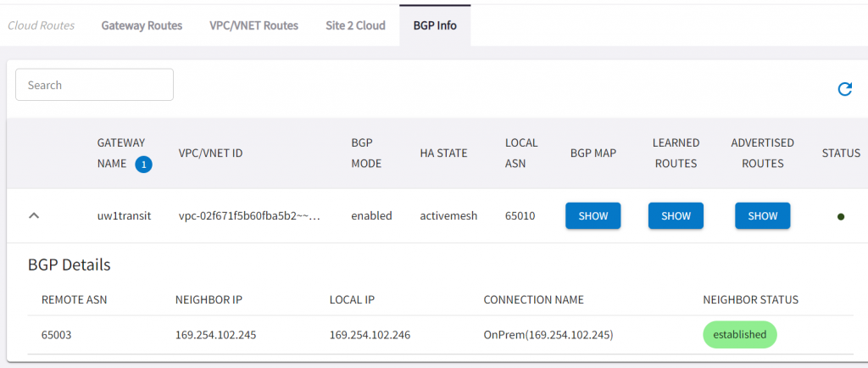Image resolution: width=868 pixels, height=368 pixels.
Task: Select the BGP Info tab
Action: pos(435,25)
